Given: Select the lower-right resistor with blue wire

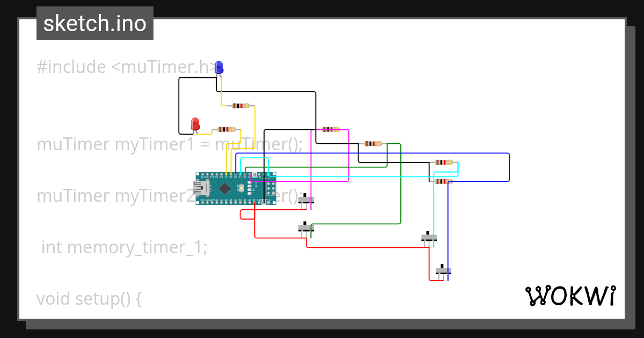Looking at the screenshot, I should (x=443, y=181).
